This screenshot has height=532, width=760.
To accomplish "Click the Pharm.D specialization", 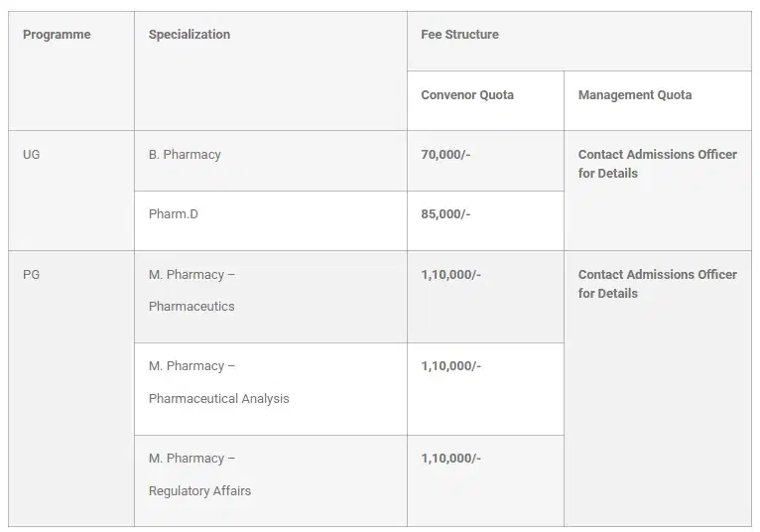I will [x=174, y=214].
